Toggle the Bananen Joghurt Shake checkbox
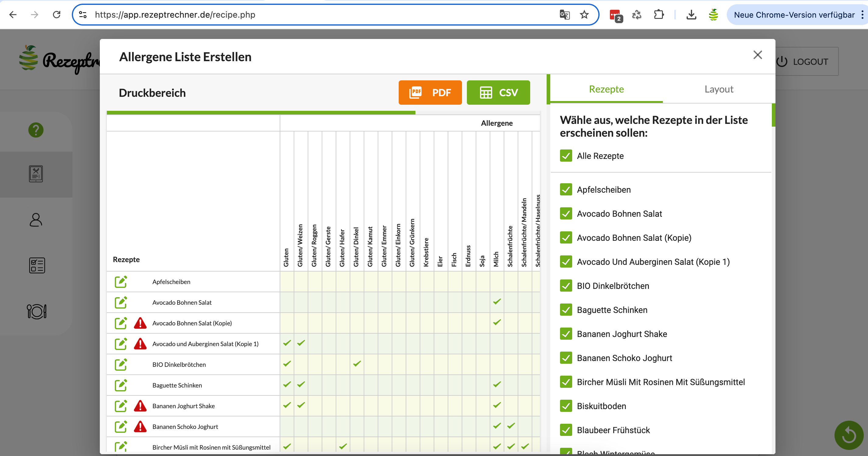This screenshot has width=868, height=456. pos(566,334)
